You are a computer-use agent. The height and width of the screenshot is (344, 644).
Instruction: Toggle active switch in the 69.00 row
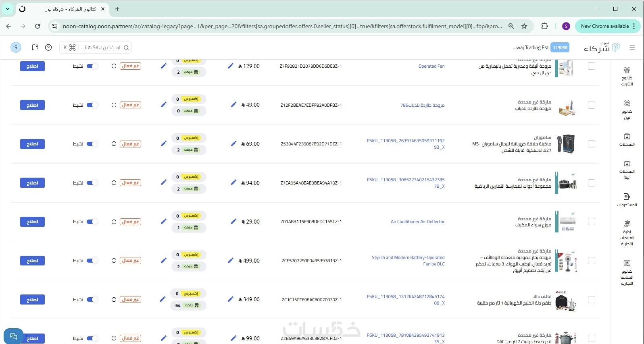[92, 144]
